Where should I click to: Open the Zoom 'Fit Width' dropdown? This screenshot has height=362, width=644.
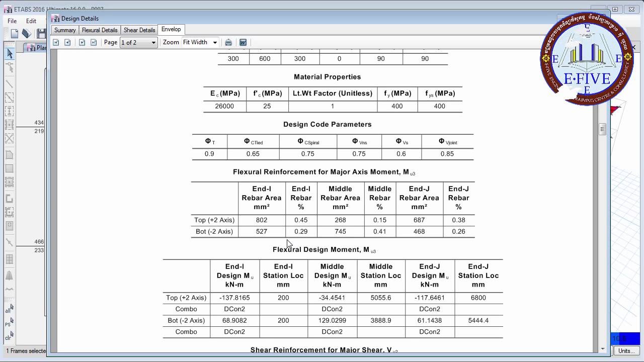(x=200, y=42)
